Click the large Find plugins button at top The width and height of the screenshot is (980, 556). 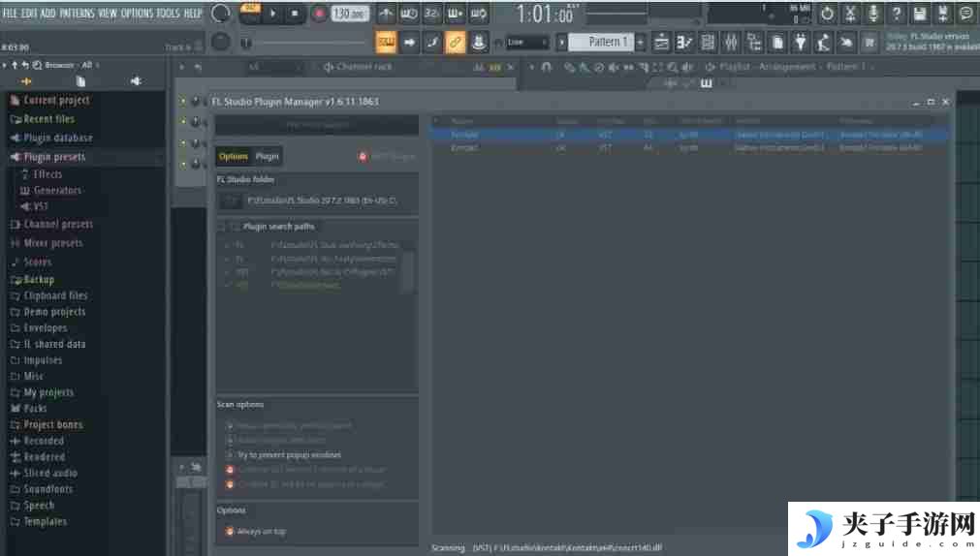coord(317,125)
